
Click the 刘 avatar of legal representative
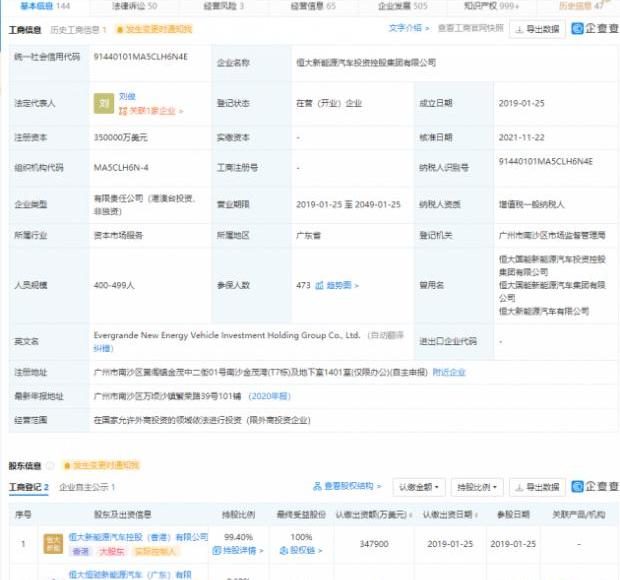click(x=104, y=104)
